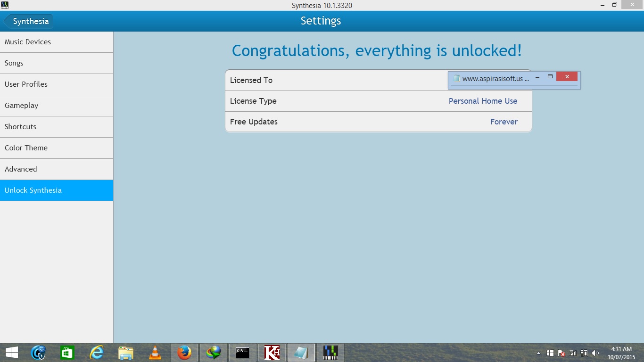Screen dimensions: 644x362
Task: Restore down the Synthesia window
Action: point(615,5)
